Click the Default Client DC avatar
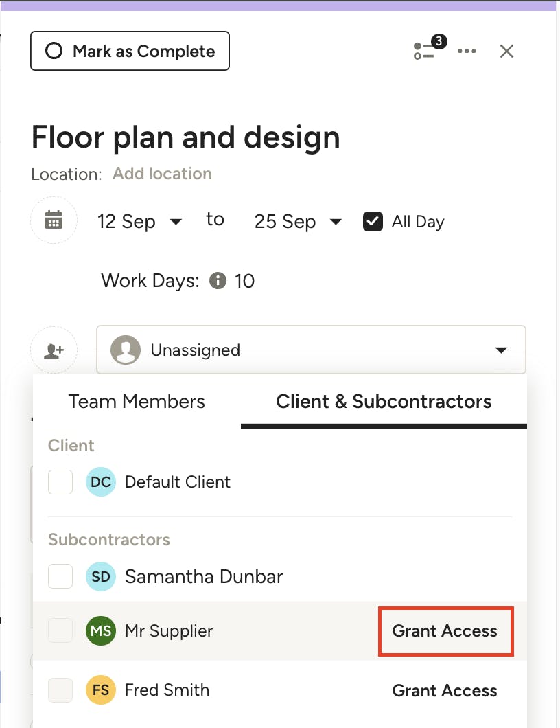 point(101,482)
